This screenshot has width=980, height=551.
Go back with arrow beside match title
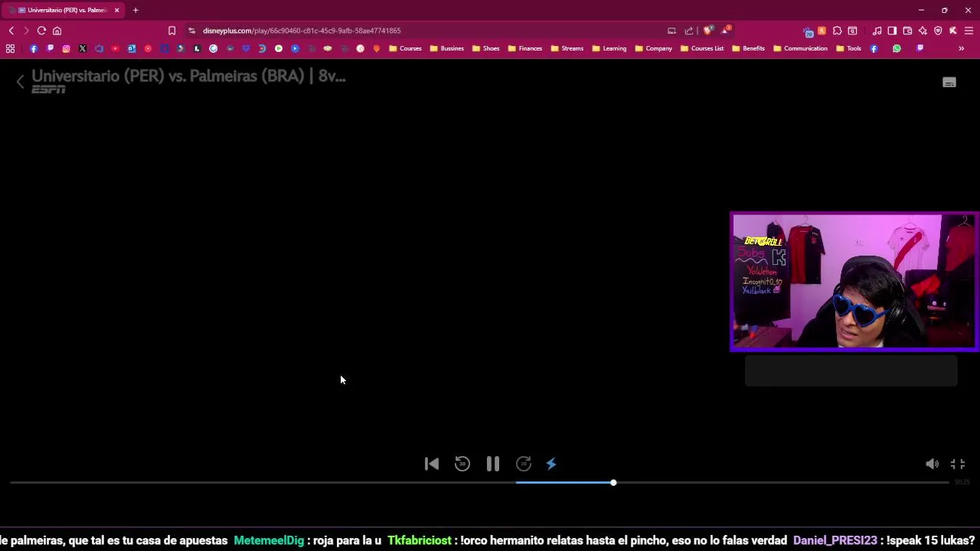coord(21,82)
